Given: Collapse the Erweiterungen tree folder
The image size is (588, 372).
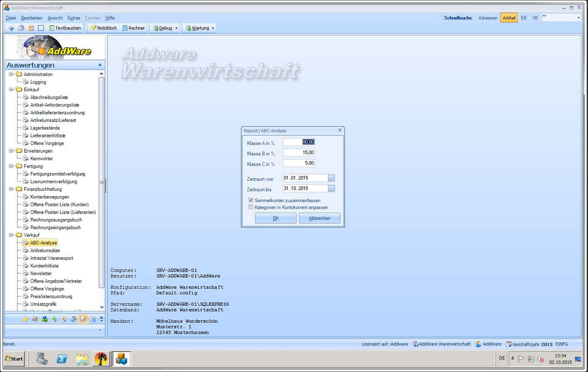Looking at the screenshot, I should click(11, 151).
